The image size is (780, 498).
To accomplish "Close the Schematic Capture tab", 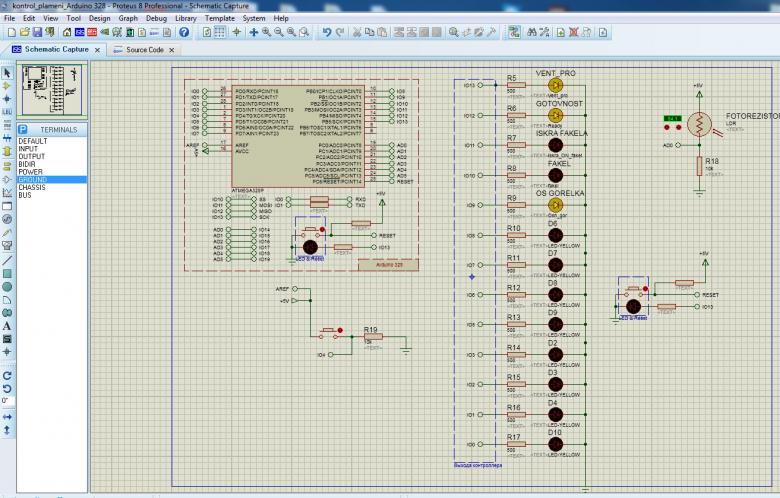I will click(98, 49).
